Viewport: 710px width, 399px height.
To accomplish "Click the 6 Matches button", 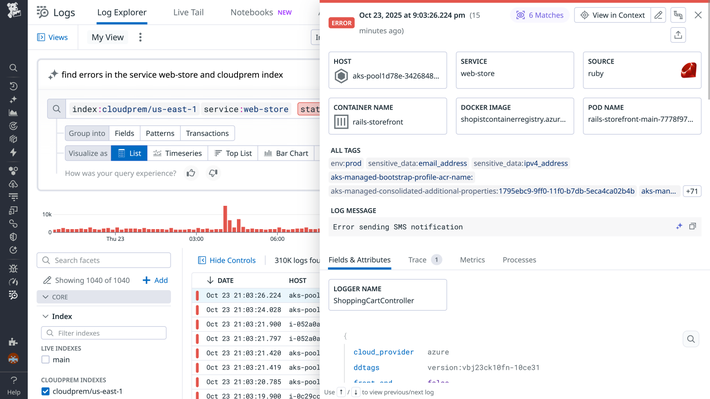I will pyautogui.click(x=539, y=15).
